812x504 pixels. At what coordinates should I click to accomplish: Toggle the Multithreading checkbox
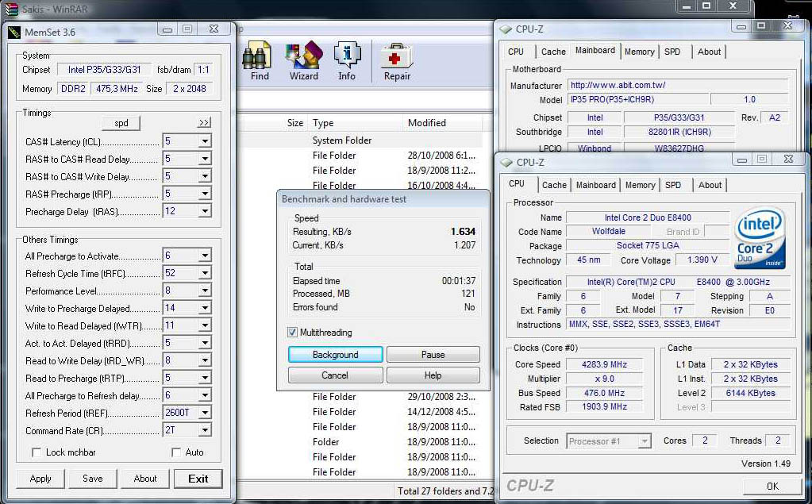(293, 332)
